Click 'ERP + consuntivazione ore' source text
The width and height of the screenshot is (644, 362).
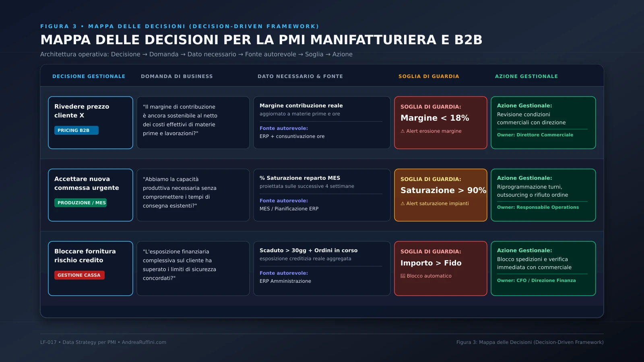click(292, 136)
